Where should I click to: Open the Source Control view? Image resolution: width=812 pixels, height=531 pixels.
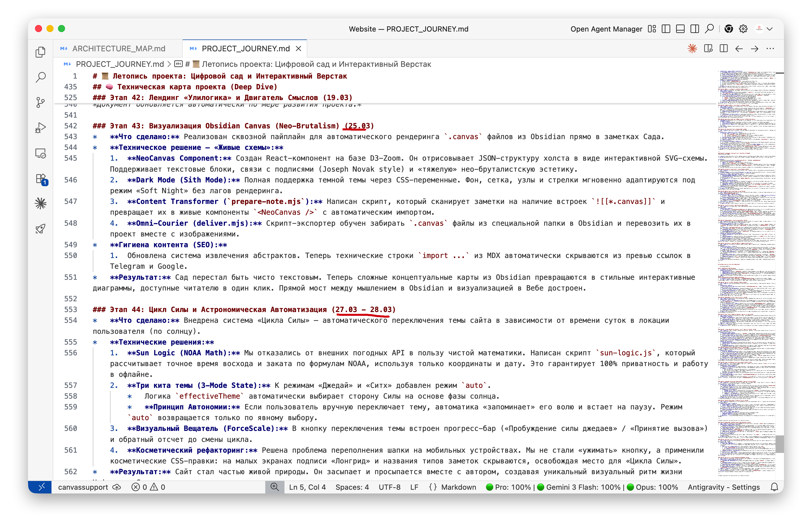40,102
